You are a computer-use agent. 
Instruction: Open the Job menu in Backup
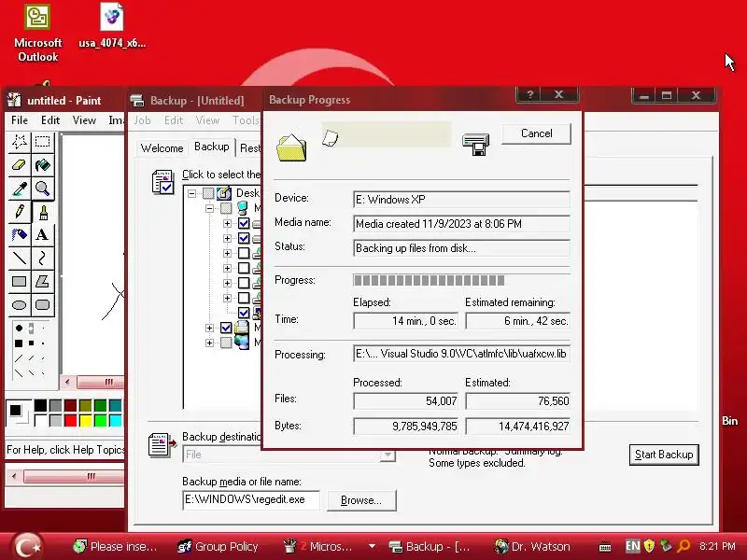click(142, 120)
